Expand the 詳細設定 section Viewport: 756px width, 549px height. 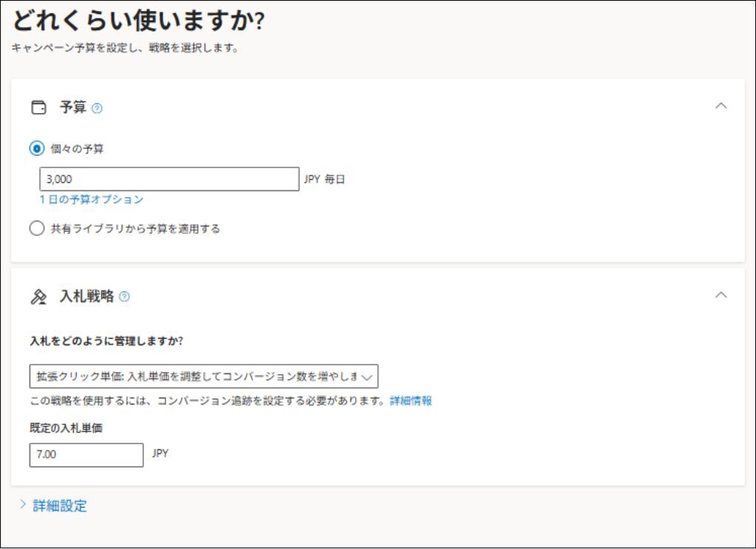pyautogui.click(x=53, y=505)
